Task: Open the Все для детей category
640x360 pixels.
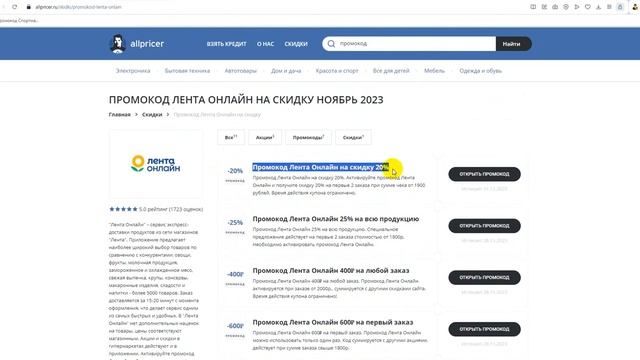Action: [391, 71]
